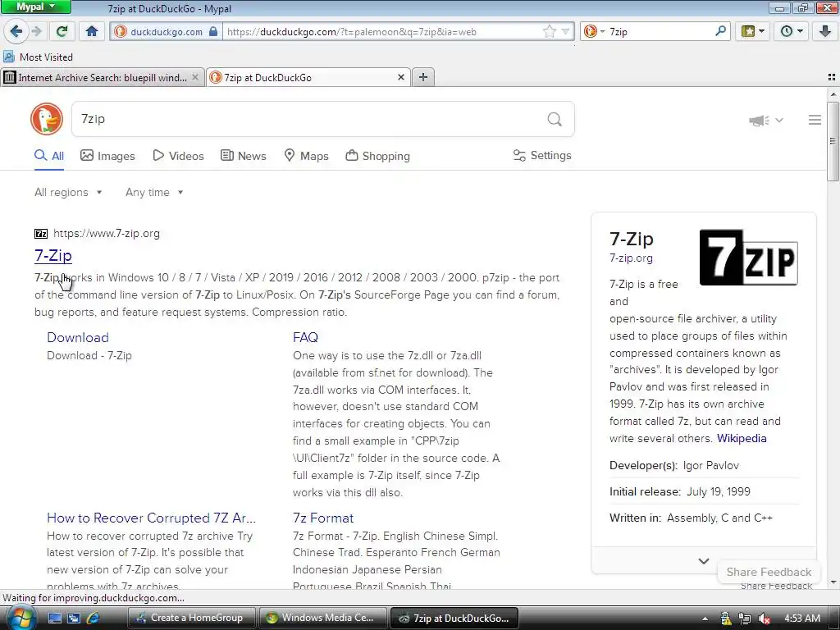This screenshot has width=840, height=630.
Task: Click the scrollbar down arrow
Action: pos(833,582)
